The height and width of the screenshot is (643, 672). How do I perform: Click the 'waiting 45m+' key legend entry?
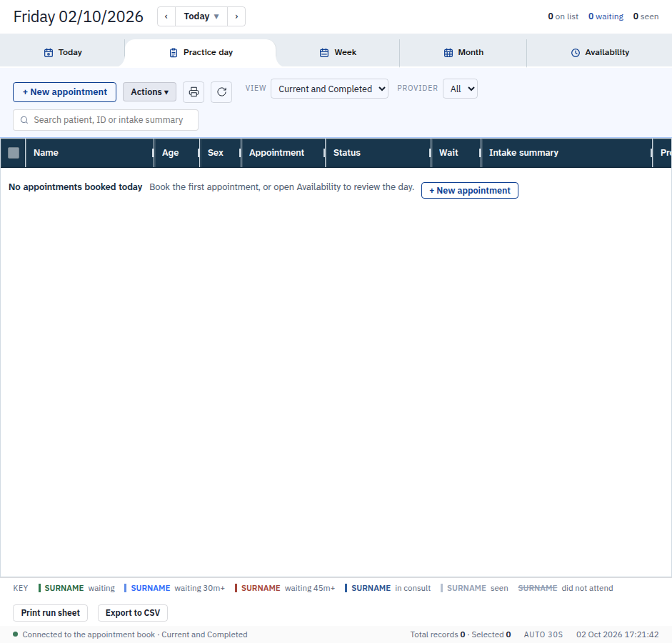(x=285, y=588)
